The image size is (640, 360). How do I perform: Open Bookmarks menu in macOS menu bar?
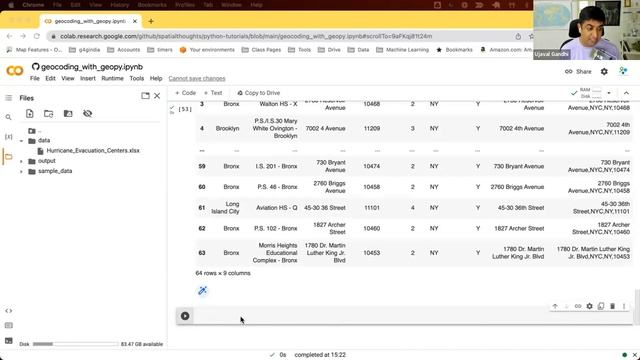pos(152,5)
